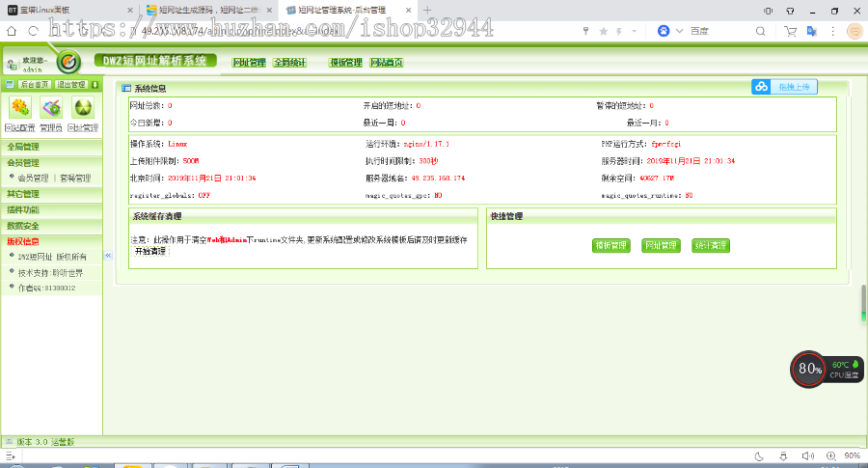Viewport: 868px width, 468px height.
Task: Click the 退出管理 button
Action: tap(71, 84)
